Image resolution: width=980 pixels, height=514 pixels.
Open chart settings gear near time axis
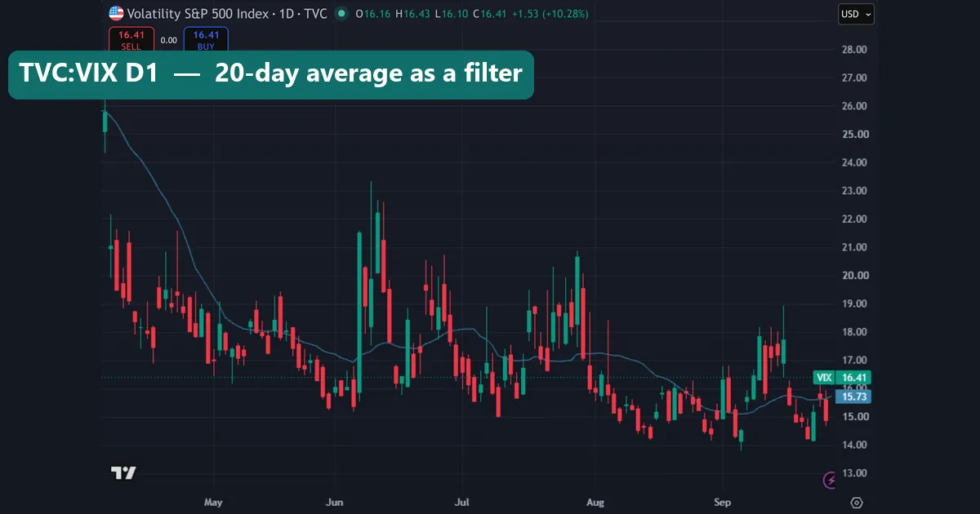pyautogui.click(x=856, y=503)
